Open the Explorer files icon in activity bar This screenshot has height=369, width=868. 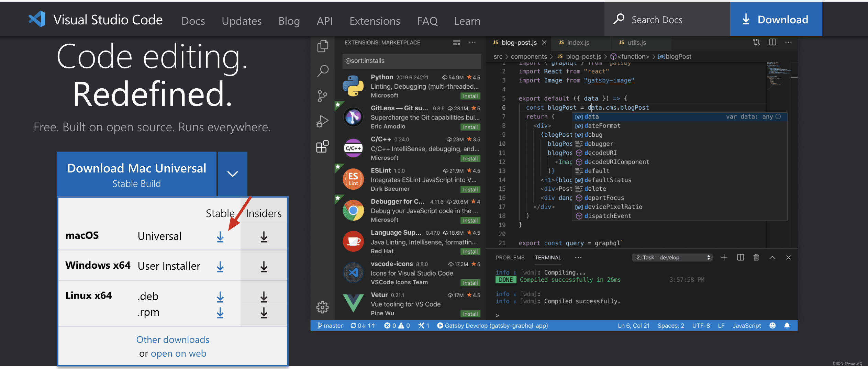tap(323, 46)
